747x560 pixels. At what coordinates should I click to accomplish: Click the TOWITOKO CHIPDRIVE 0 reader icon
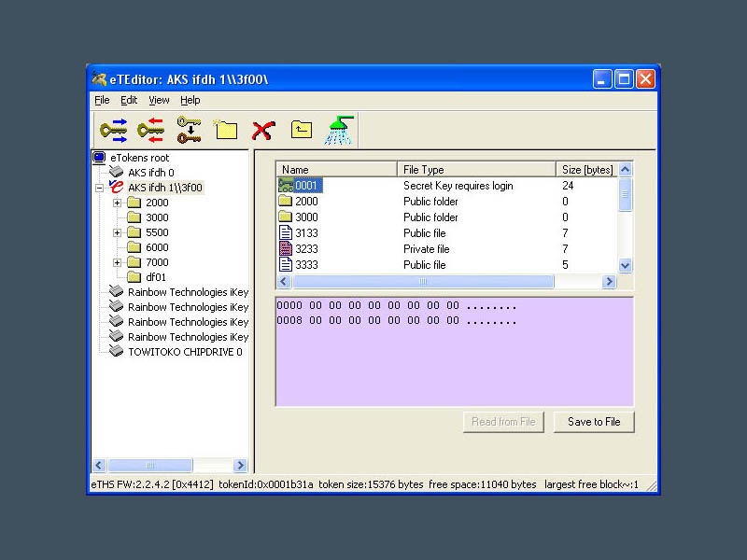(x=116, y=352)
